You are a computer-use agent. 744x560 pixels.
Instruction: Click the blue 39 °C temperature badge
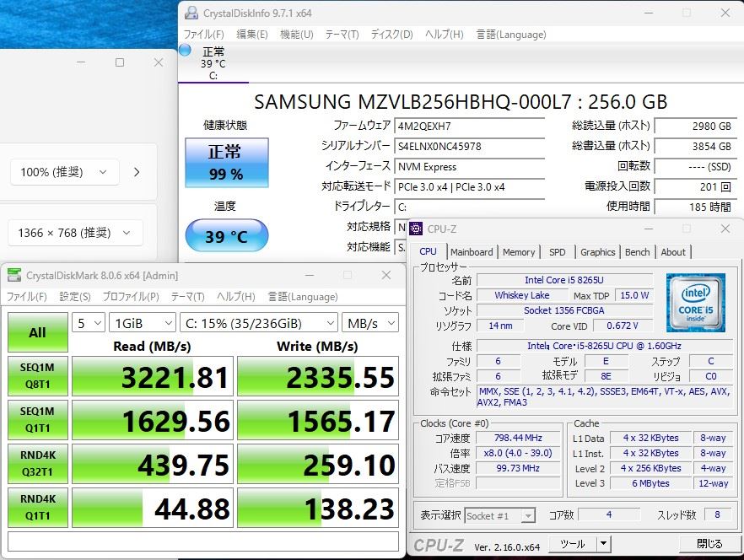pyautogui.click(x=226, y=237)
